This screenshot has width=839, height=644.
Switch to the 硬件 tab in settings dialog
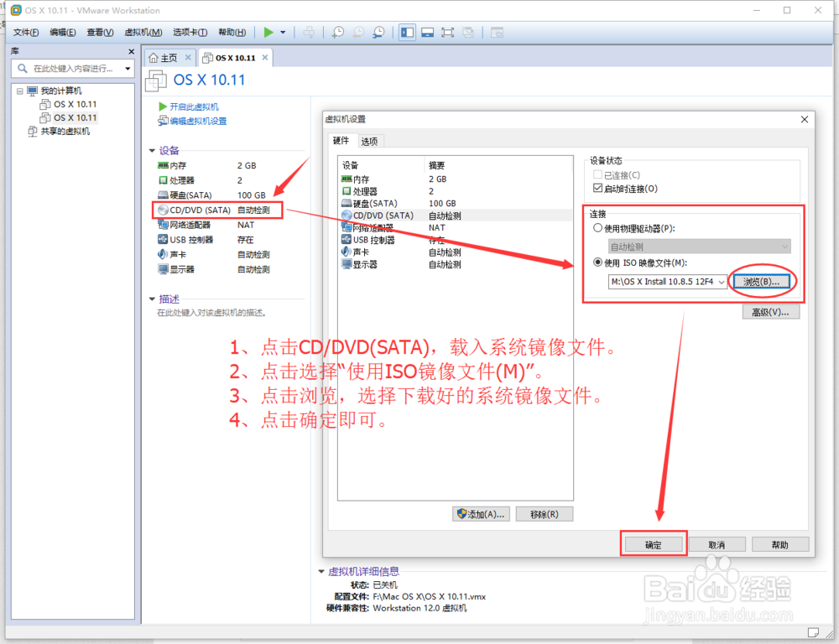(341, 141)
